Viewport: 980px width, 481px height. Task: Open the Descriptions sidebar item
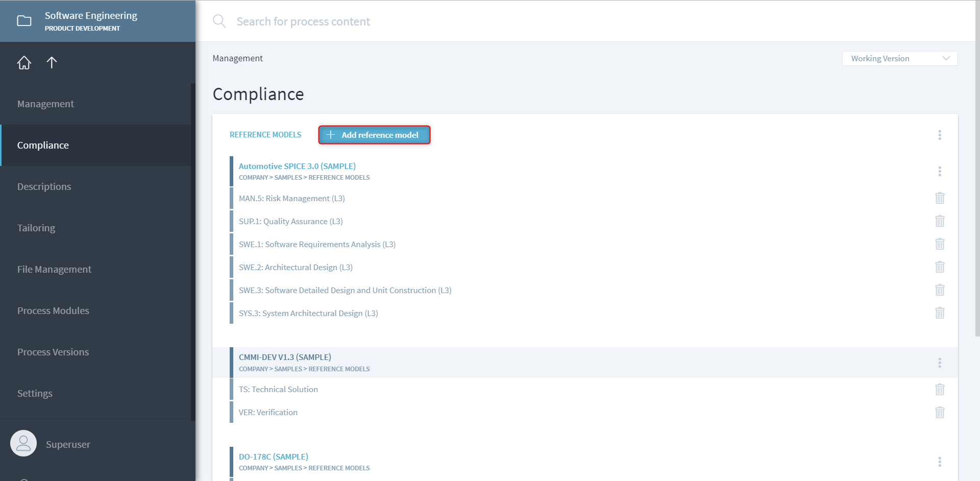[44, 187]
